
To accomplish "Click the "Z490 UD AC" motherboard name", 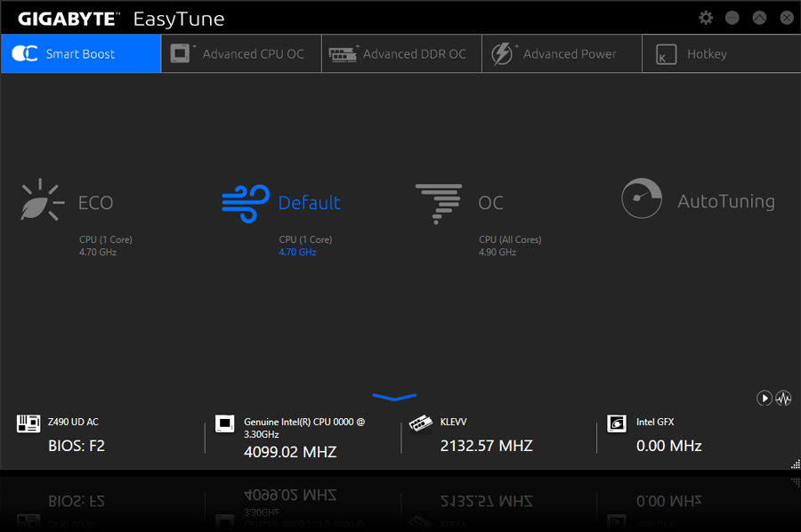I will click(73, 422).
